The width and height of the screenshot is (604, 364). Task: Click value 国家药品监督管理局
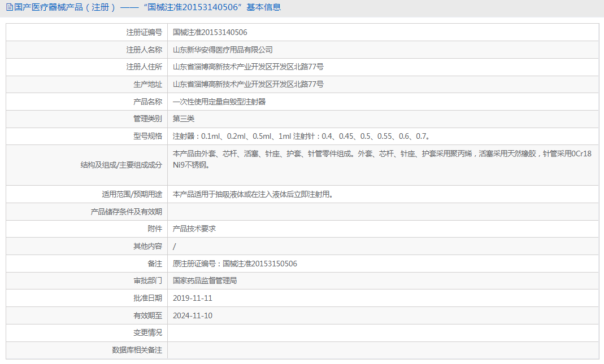coord(205,281)
